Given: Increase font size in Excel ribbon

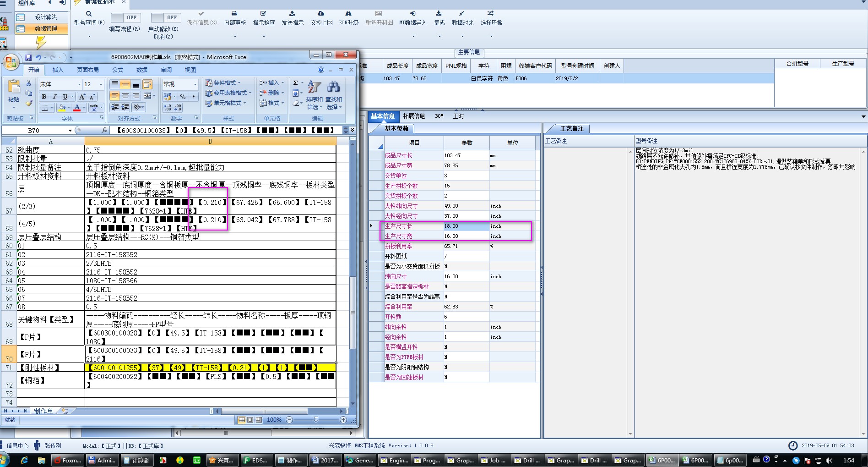Looking at the screenshot, I should point(82,97).
